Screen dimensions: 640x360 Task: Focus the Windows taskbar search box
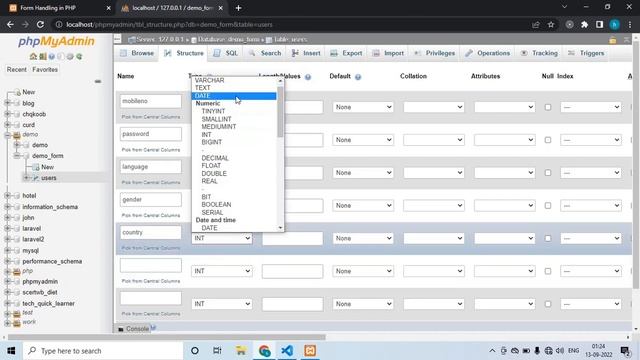click(103, 351)
